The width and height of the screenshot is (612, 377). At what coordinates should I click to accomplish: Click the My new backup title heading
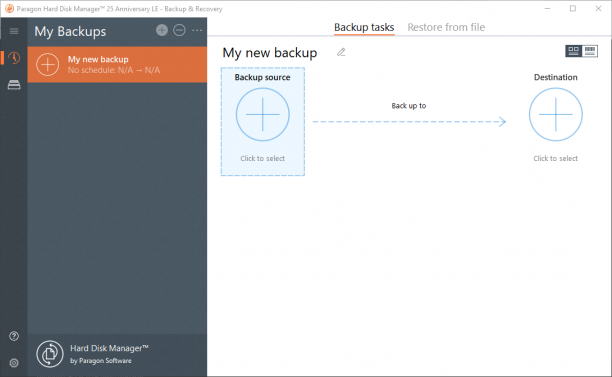[270, 53]
